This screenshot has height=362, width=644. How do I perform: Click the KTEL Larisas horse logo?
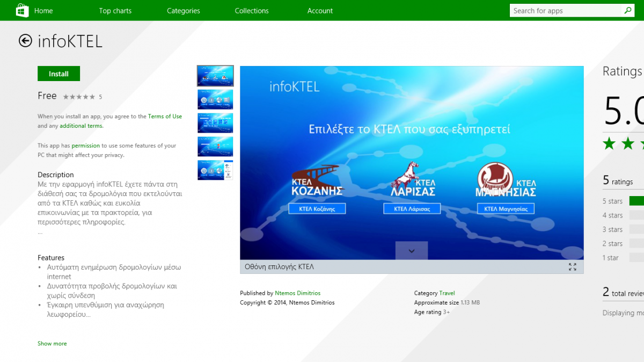pyautogui.click(x=412, y=180)
